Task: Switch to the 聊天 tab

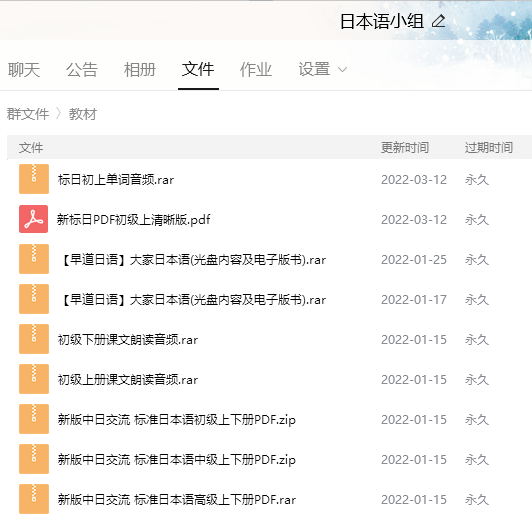Action: 24,70
